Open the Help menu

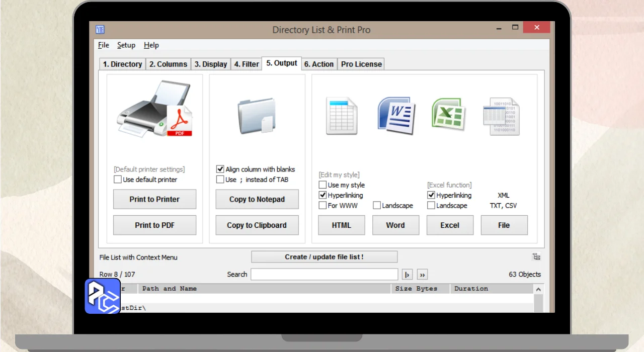point(151,45)
